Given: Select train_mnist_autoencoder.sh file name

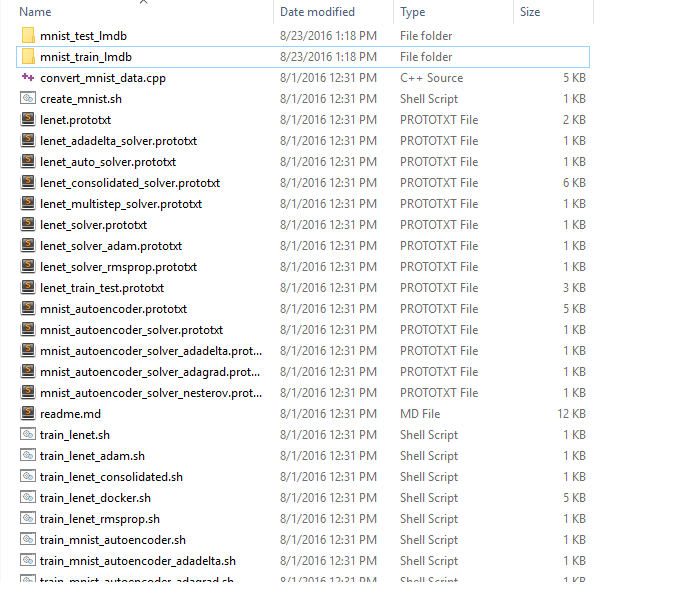Looking at the screenshot, I should [x=113, y=540].
